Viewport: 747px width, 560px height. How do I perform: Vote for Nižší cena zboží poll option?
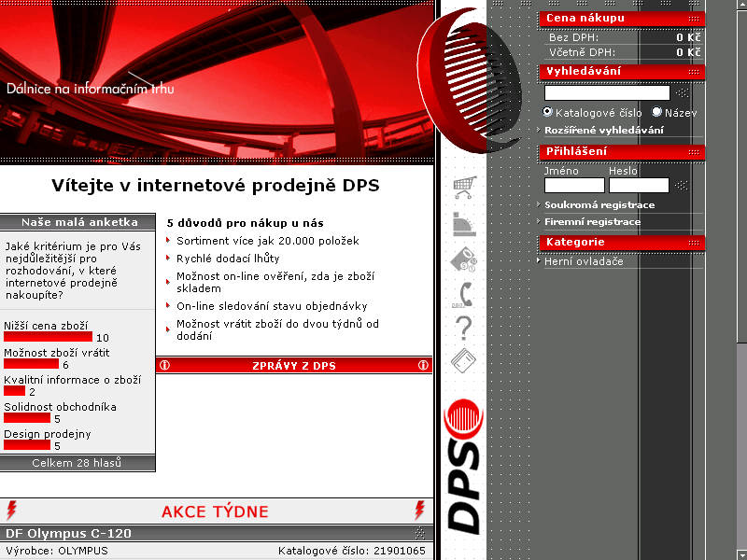(46, 326)
